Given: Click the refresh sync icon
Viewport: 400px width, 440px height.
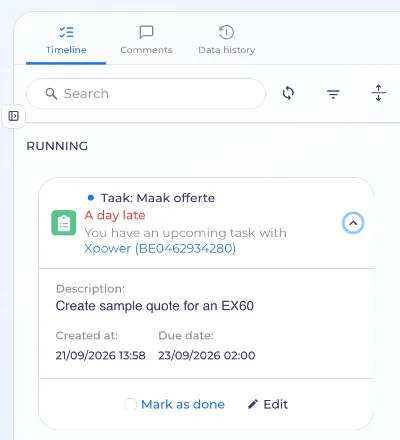Looking at the screenshot, I should click(288, 93).
